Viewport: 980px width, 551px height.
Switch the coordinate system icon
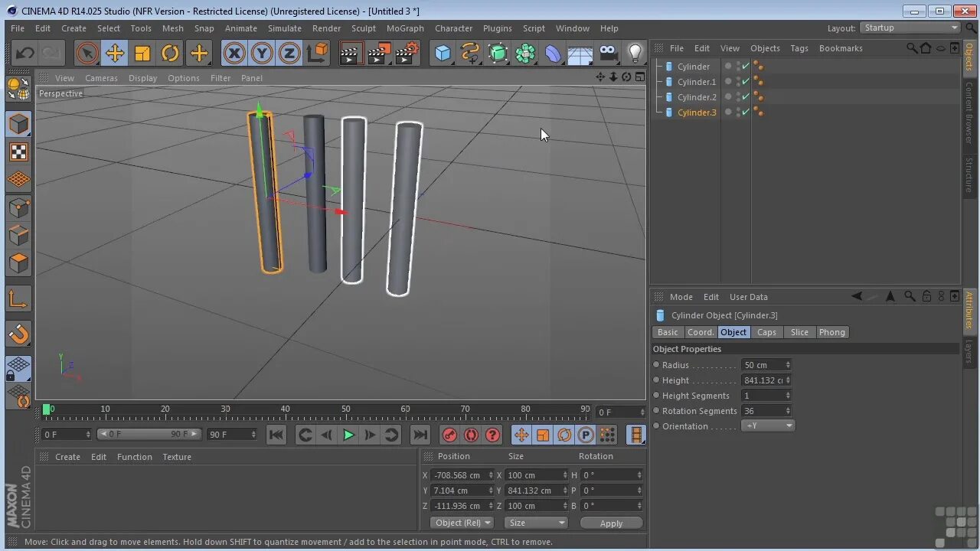click(x=318, y=53)
